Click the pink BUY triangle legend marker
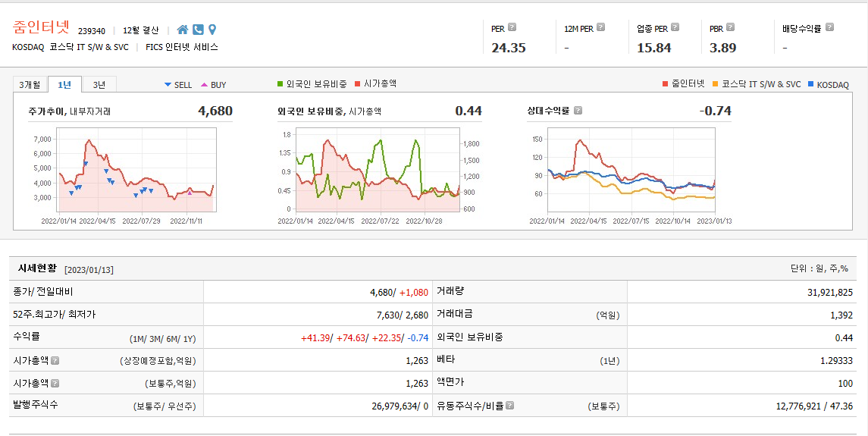868x436 pixels. point(204,85)
